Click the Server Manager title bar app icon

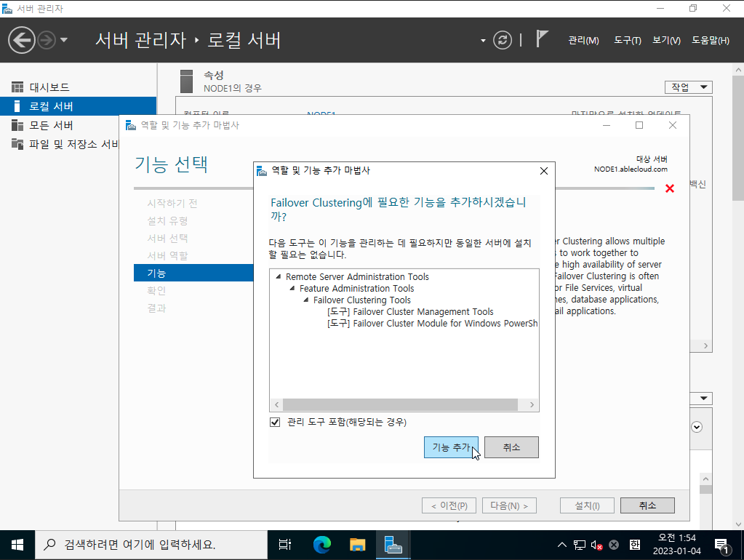point(7,9)
